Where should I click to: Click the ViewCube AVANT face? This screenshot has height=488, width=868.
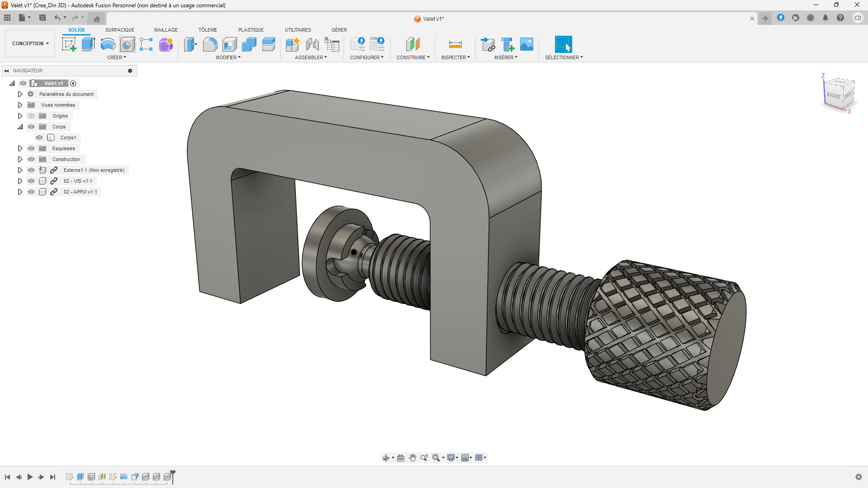(x=833, y=95)
